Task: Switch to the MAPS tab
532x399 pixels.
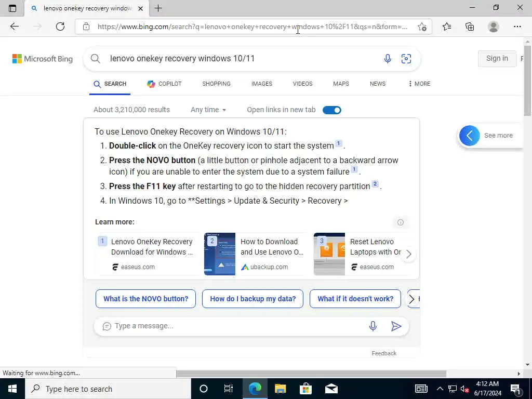Action: (x=341, y=84)
